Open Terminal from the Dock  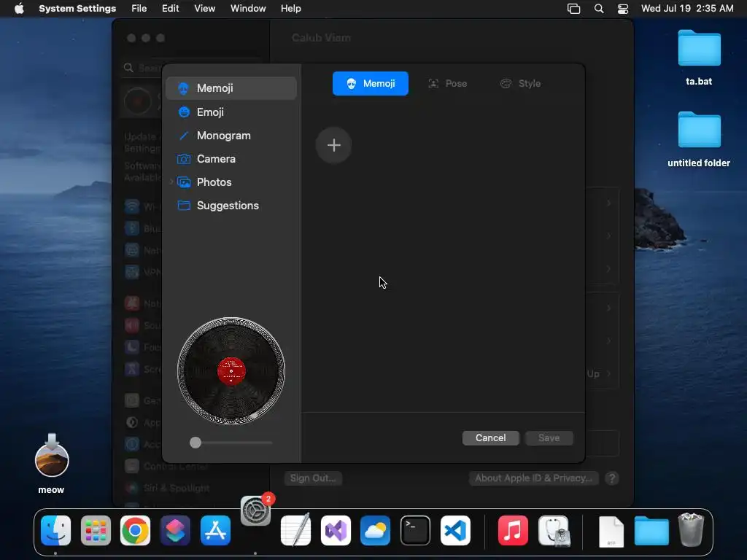pyautogui.click(x=415, y=531)
